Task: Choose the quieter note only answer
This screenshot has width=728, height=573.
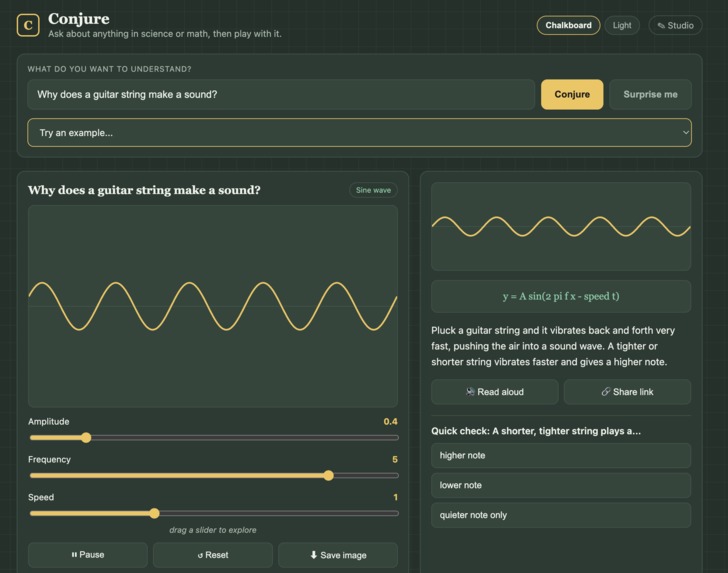Action: pyautogui.click(x=561, y=515)
